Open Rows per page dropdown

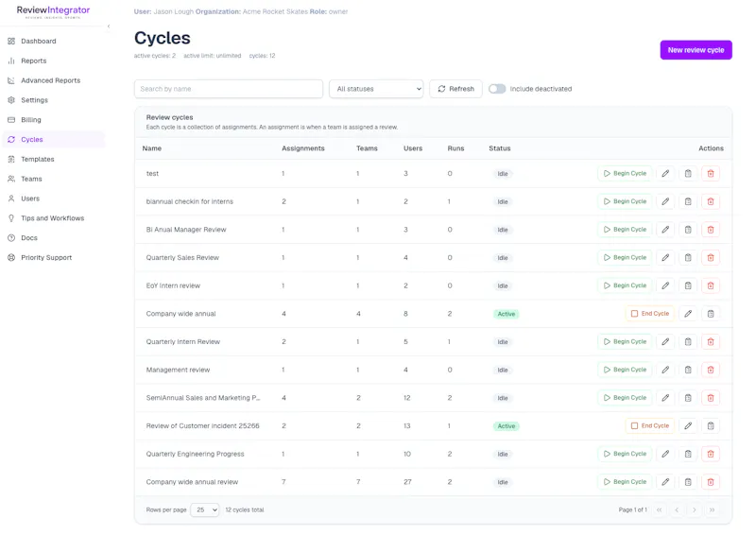pyautogui.click(x=205, y=509)
